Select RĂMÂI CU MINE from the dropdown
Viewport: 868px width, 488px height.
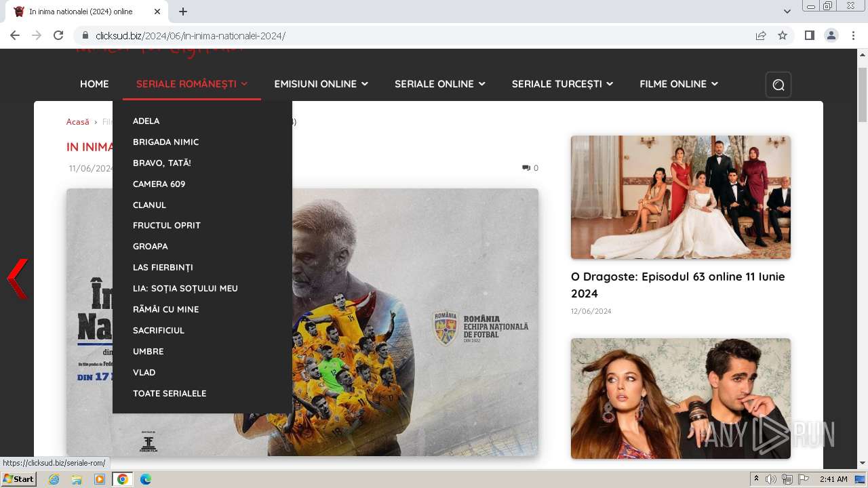click(166, 310)
